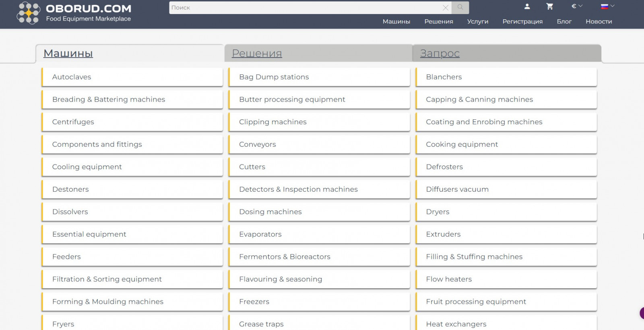Open Filtration & Sorting equipment

pyautogui.click(x=132, y=279)
